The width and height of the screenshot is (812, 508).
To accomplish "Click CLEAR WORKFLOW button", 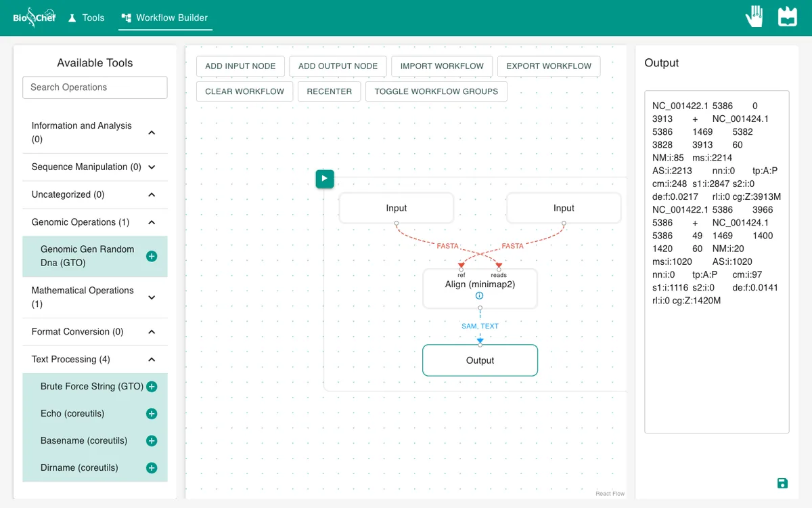I will coord(245,91).
